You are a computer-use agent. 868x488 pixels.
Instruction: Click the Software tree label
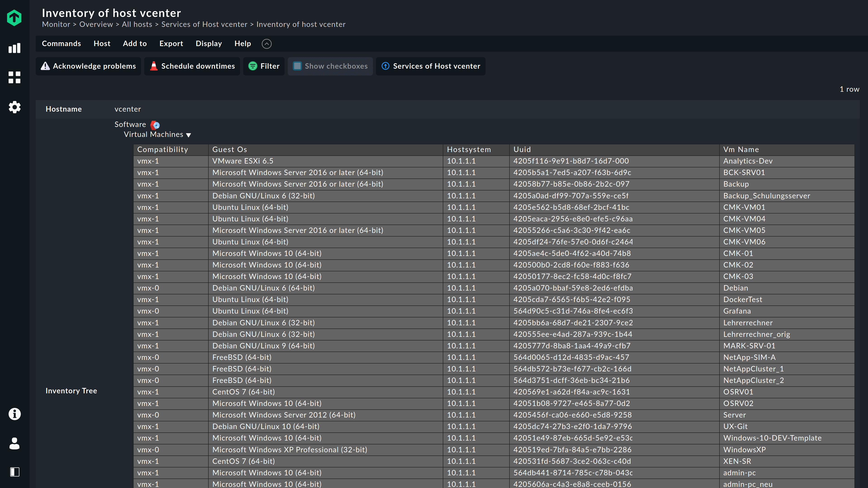click(x=130, y=124)
